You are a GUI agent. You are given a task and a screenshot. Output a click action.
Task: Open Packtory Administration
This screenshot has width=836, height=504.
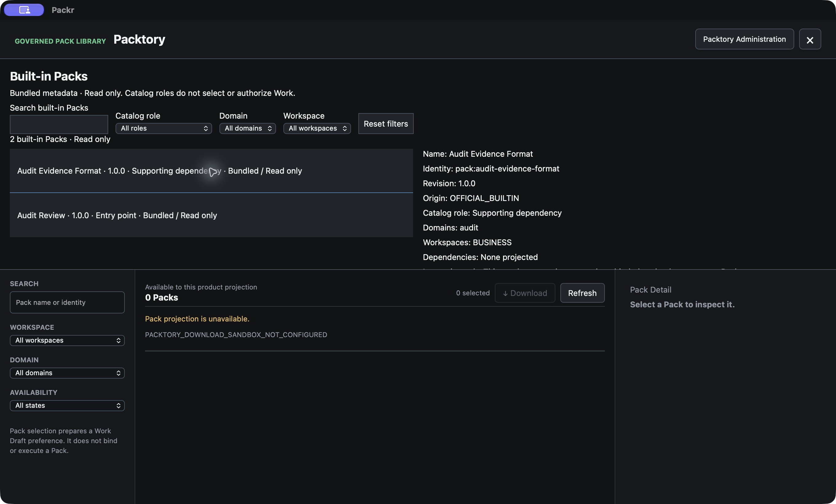click(744, 39)
